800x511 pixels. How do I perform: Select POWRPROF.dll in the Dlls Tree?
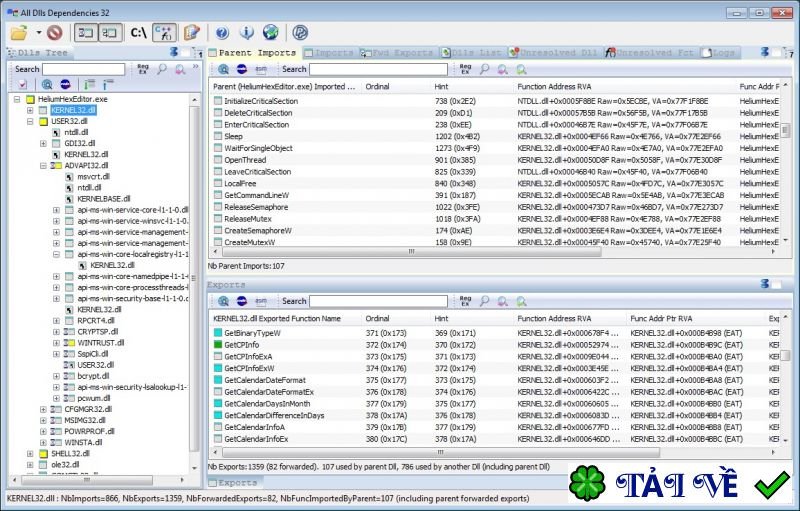pyautogui.click(x=89, y=431)
